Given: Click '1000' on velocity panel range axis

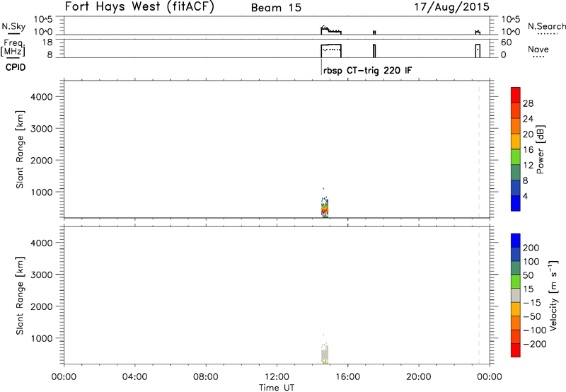Looking at the screenshot, I should [42, 338].
